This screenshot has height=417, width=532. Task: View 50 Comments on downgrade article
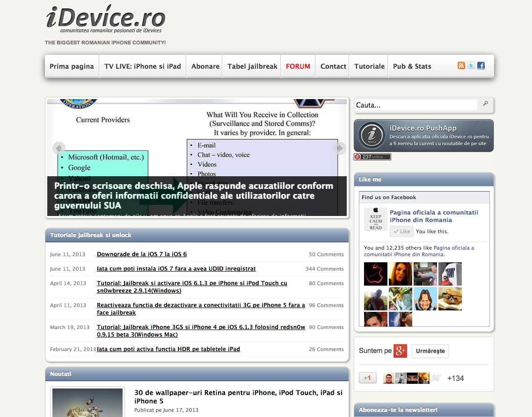326,254
